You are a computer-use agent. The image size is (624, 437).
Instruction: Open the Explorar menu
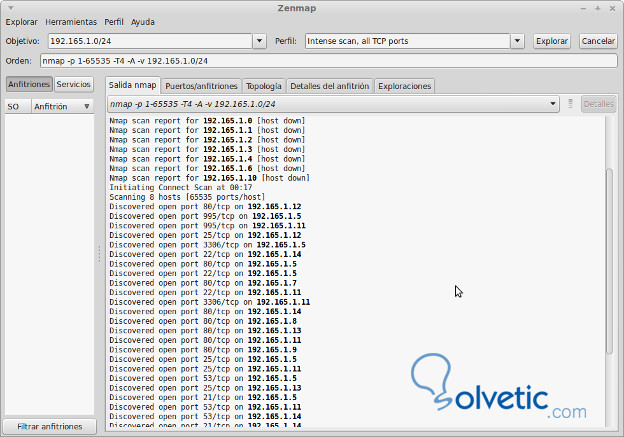tap(21, 22)
